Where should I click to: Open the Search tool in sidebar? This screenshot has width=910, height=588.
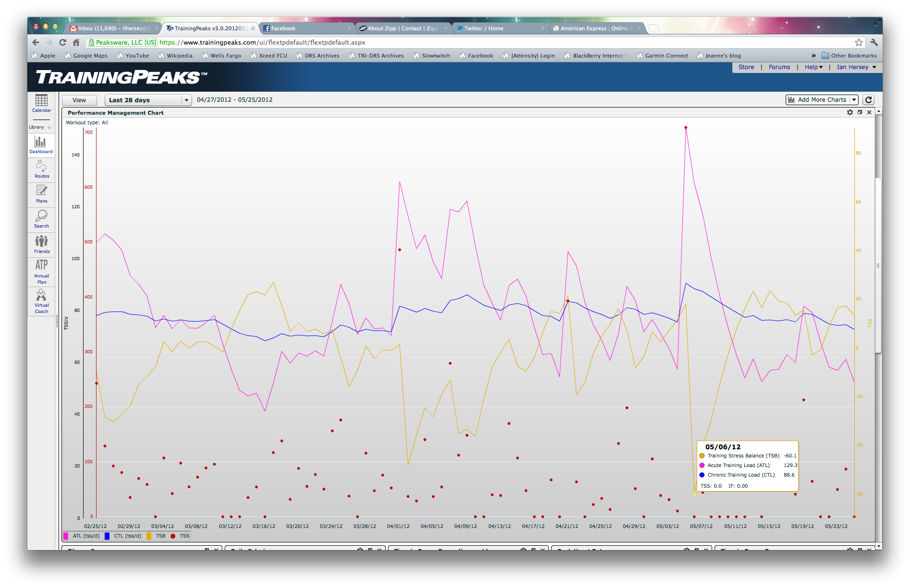(x=41, y=219)
